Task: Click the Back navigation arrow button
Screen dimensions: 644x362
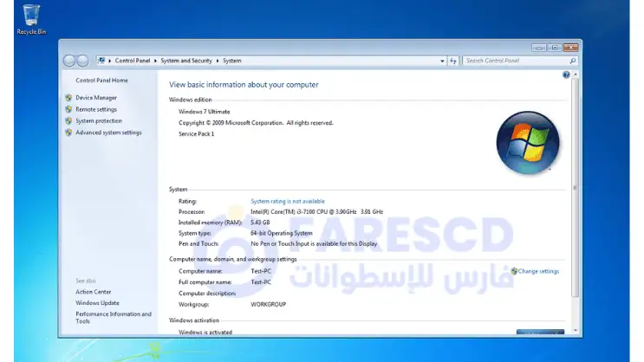Action: point(69,61)
